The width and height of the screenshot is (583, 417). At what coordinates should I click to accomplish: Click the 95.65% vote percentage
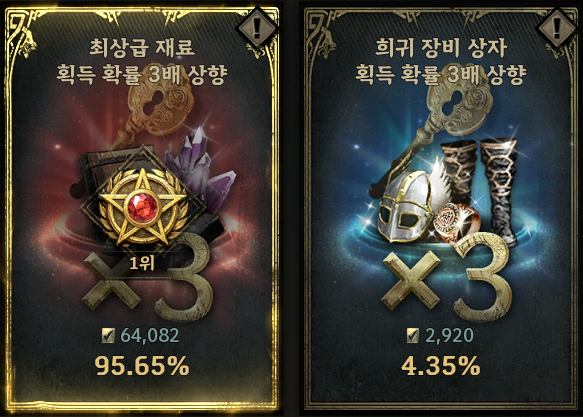pos(142,366)
